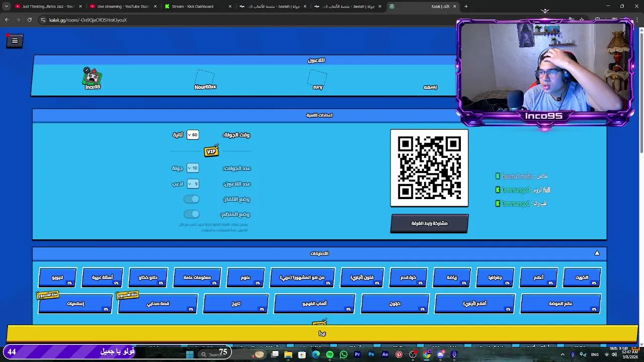Click the VIP badge under round time

[x=211, y=151]
